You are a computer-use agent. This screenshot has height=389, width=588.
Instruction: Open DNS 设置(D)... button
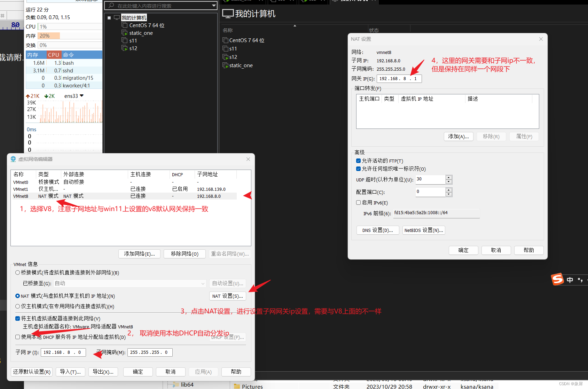(378, 230)
